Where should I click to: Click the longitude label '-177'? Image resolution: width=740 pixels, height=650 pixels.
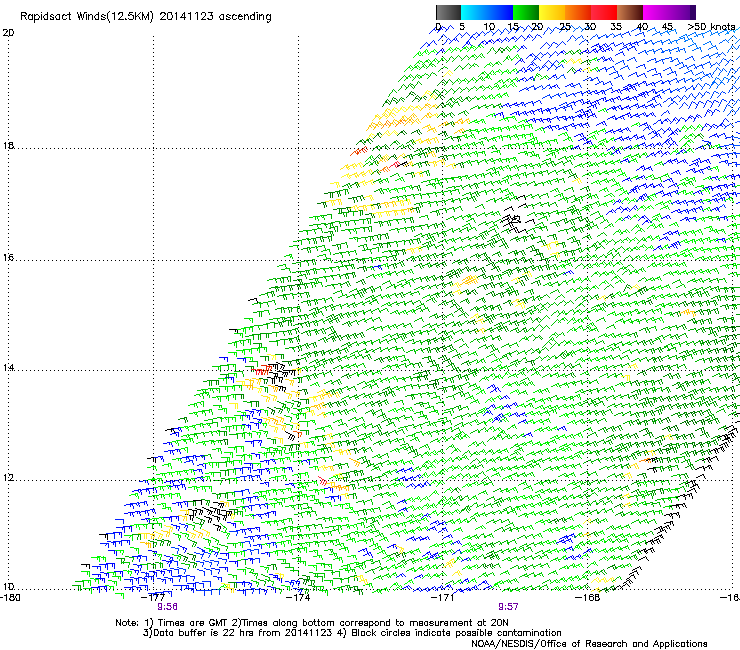[153, 598]
